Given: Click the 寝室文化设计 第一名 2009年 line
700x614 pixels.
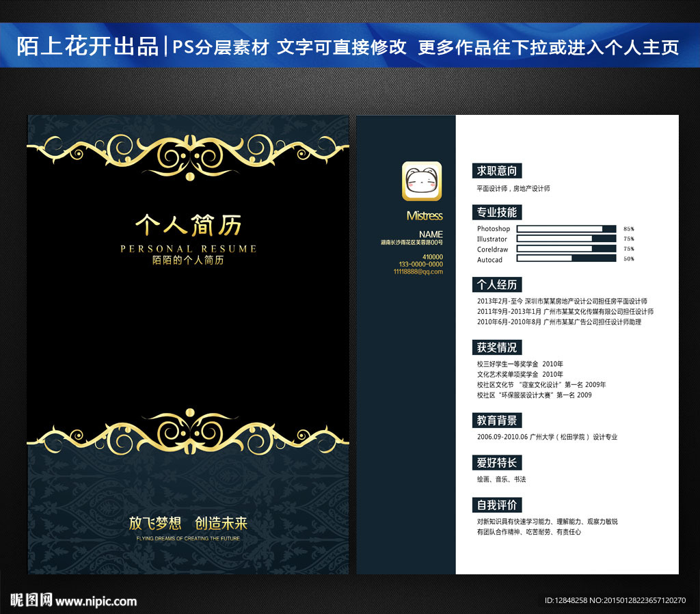Looking at the screenshot, I should click(x=541, y=384).
